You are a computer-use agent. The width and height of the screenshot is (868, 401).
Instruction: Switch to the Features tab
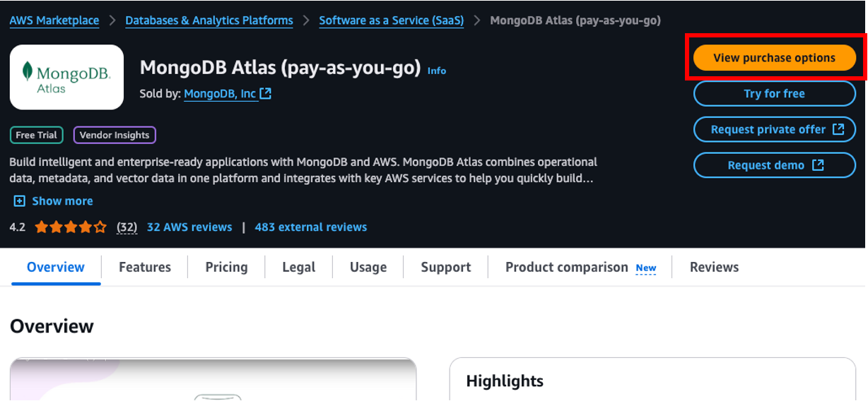pyautogui.click(x=145, y=268)
